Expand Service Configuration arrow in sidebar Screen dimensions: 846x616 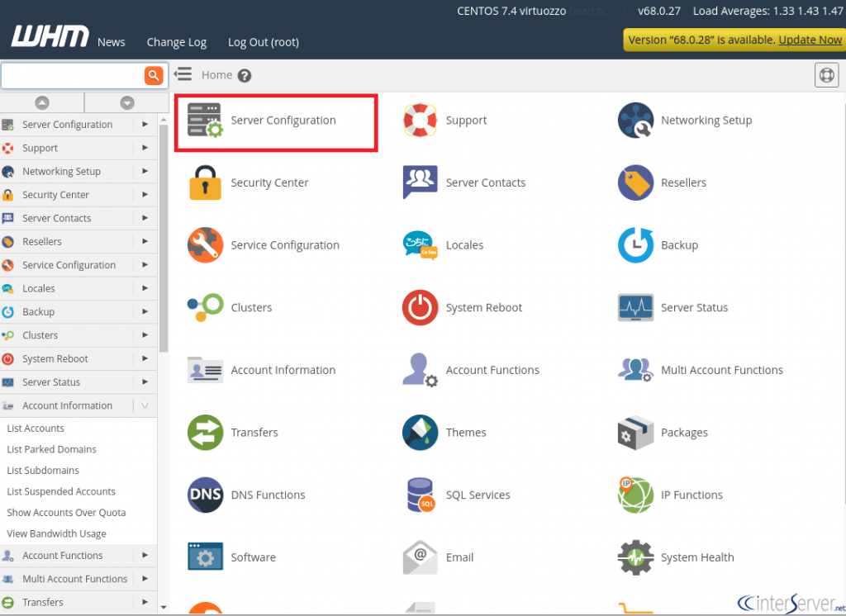click(x=145, y=265)
